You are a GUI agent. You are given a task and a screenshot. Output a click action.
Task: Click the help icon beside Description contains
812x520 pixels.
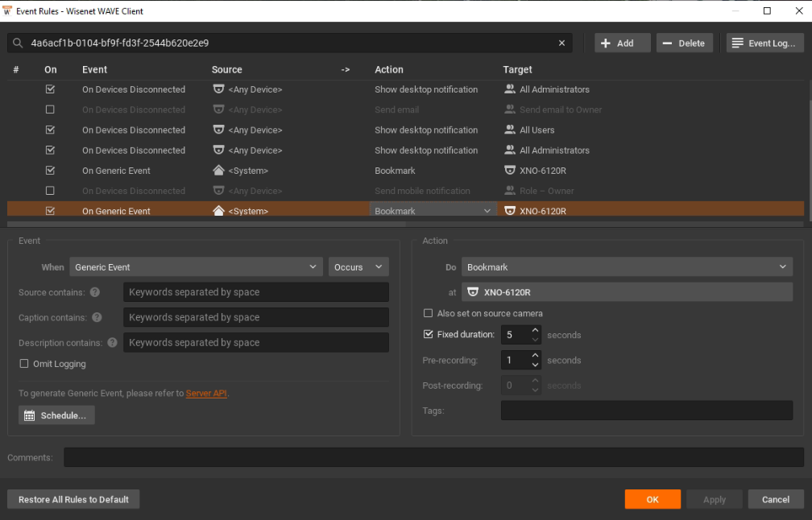[113, 343]
